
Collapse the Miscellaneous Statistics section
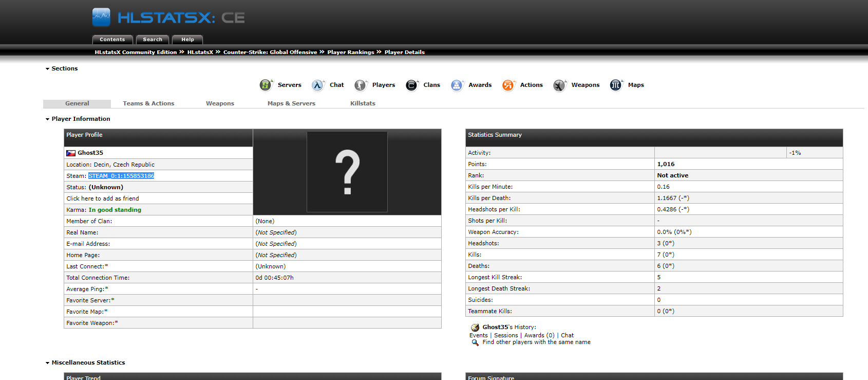coord(48,363)
